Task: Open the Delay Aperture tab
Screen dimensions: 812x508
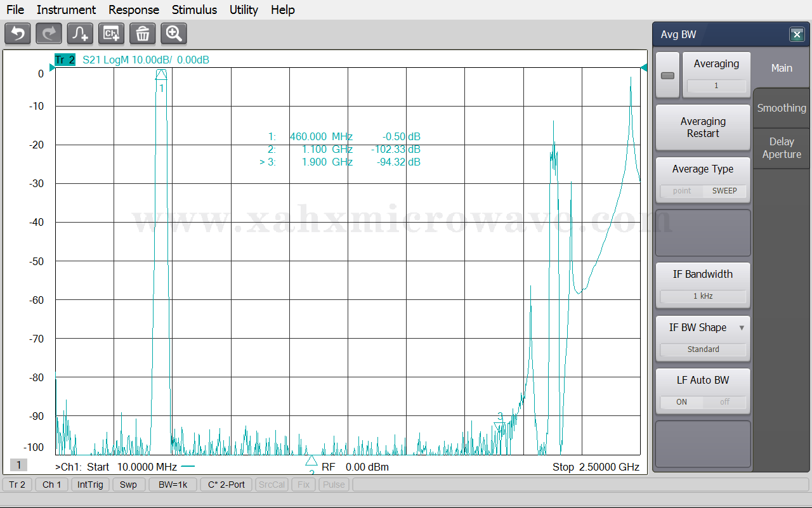Action: (x=782, y=148)
